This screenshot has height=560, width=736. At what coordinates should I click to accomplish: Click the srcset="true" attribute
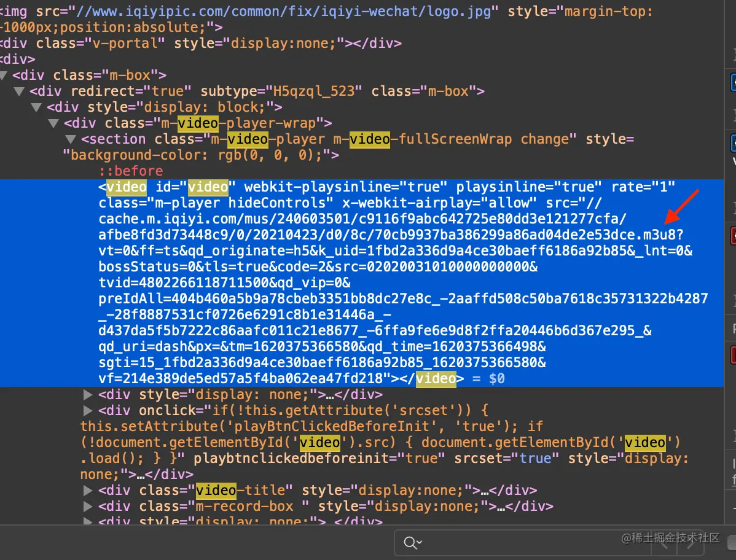click(506, 458)
